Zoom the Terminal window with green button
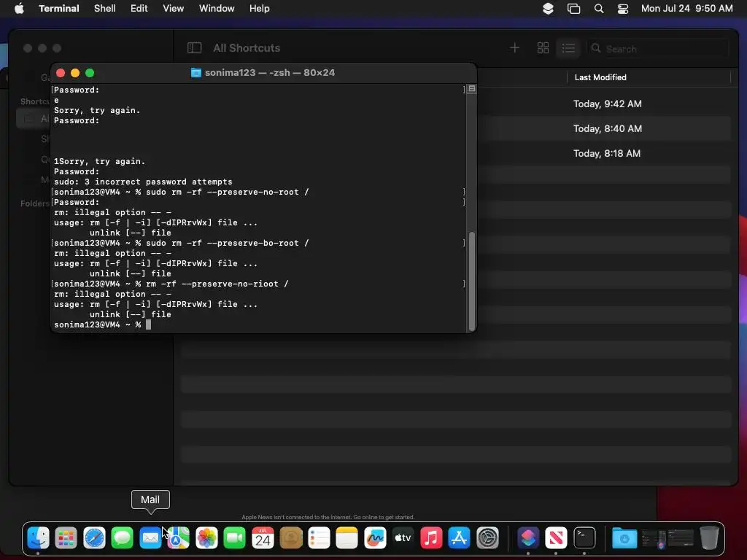Screen dimensions: 747x560 [90, 73]
